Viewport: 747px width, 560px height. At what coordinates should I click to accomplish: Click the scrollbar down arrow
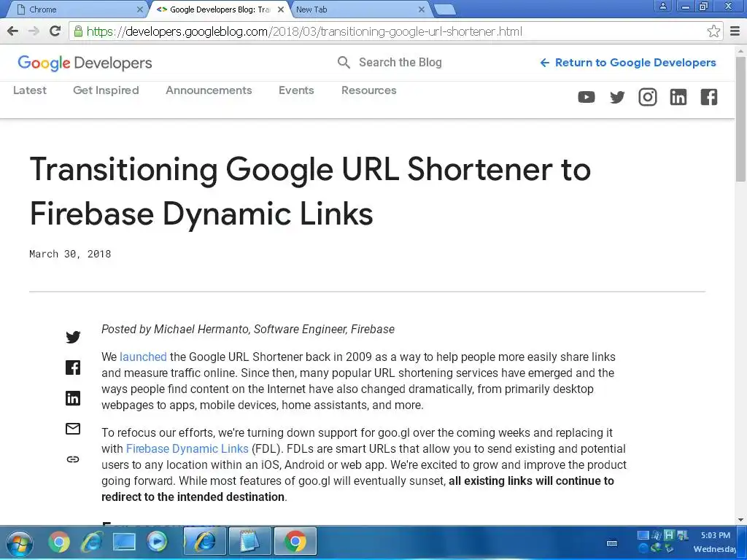point(740,519)
